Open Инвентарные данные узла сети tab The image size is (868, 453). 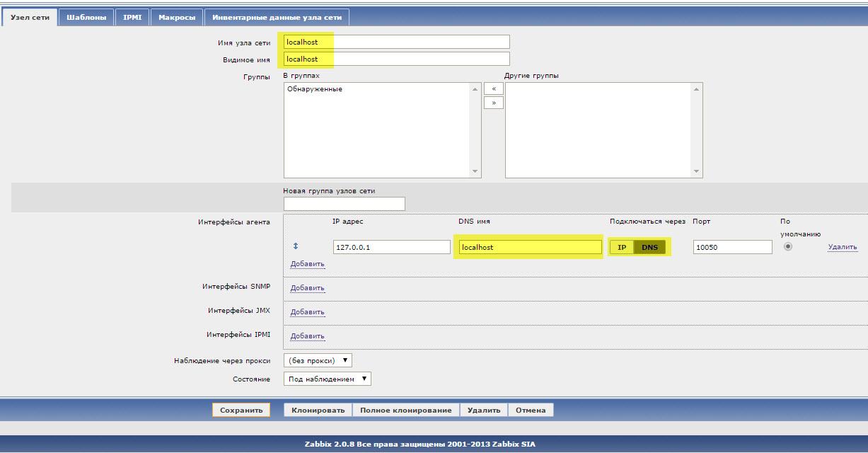pyautogui.click(x=277, y=17)
